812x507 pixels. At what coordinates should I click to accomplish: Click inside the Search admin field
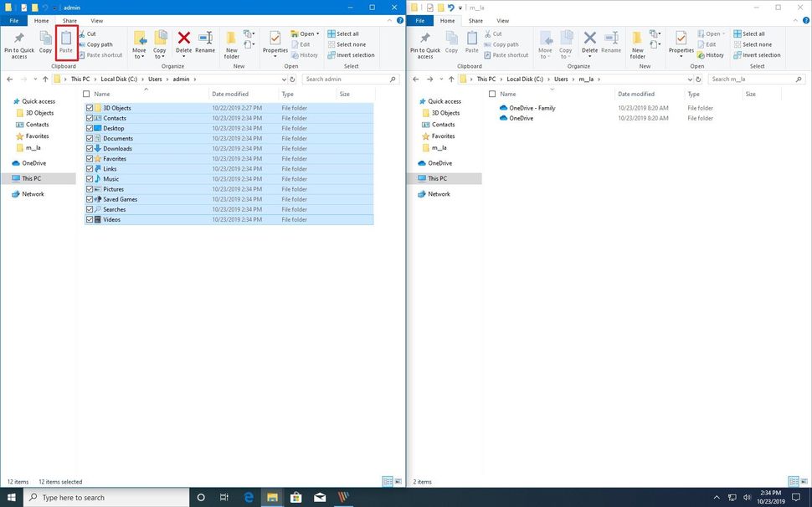pos(343,79)
